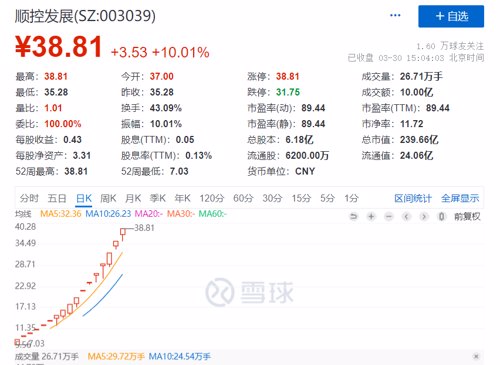Open the three-dot more options menu
500x365 pixels.
[x=395, y=15]
